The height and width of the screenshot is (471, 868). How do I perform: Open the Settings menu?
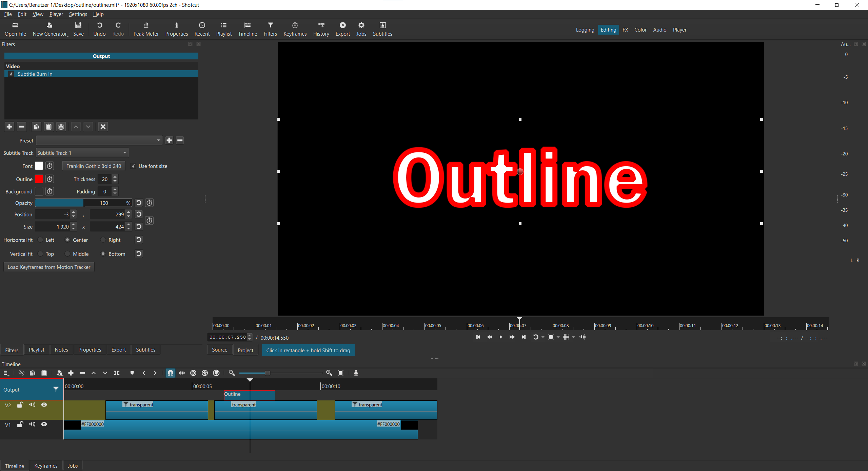point(78,14)
